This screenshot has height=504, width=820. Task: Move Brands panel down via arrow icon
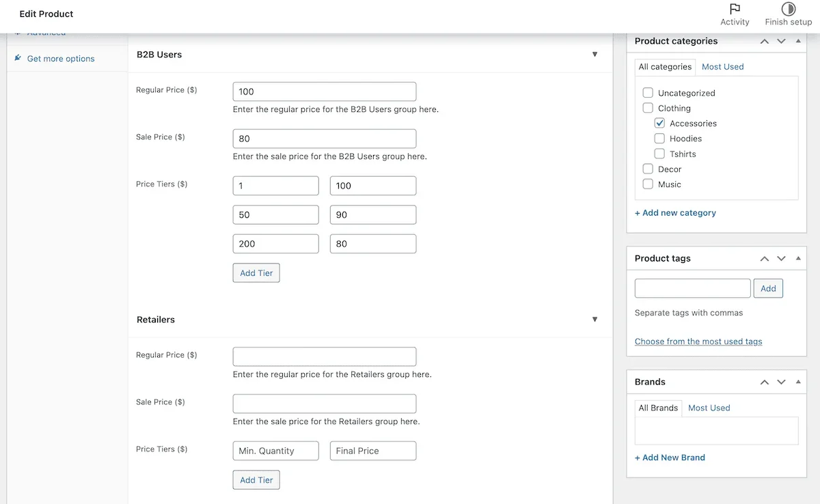pyautogui.click(x=781, y=382)
